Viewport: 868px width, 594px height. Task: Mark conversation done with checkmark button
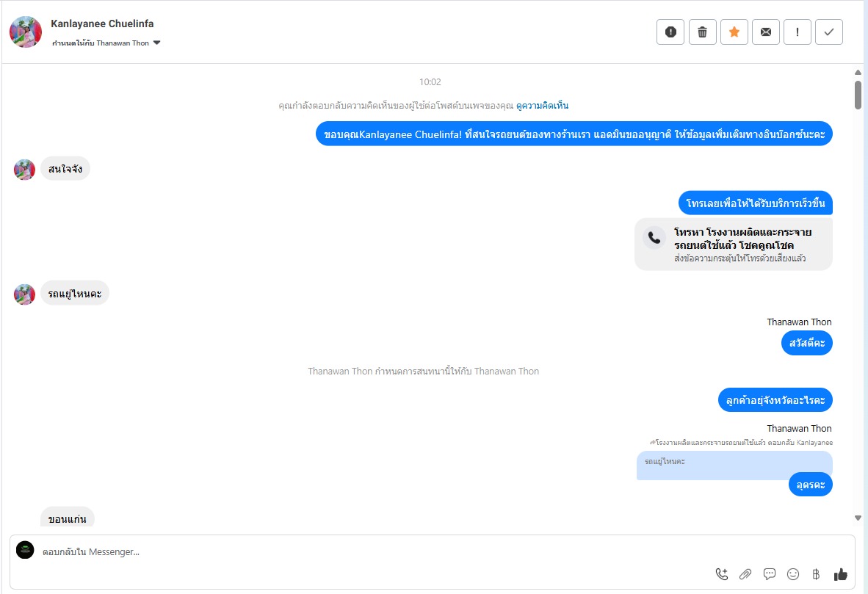pos(828,32)
